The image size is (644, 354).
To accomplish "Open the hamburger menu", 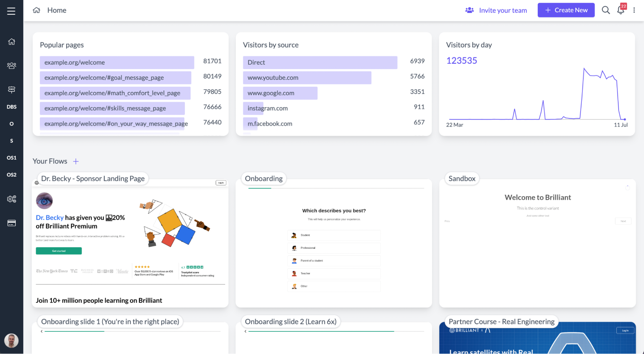I will tap(11, 11).
